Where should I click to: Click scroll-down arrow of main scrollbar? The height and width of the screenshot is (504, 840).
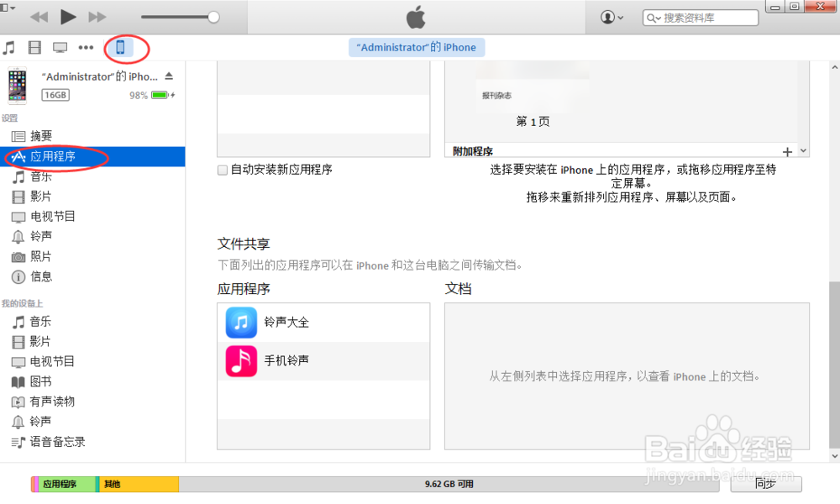tap(834, 456)
